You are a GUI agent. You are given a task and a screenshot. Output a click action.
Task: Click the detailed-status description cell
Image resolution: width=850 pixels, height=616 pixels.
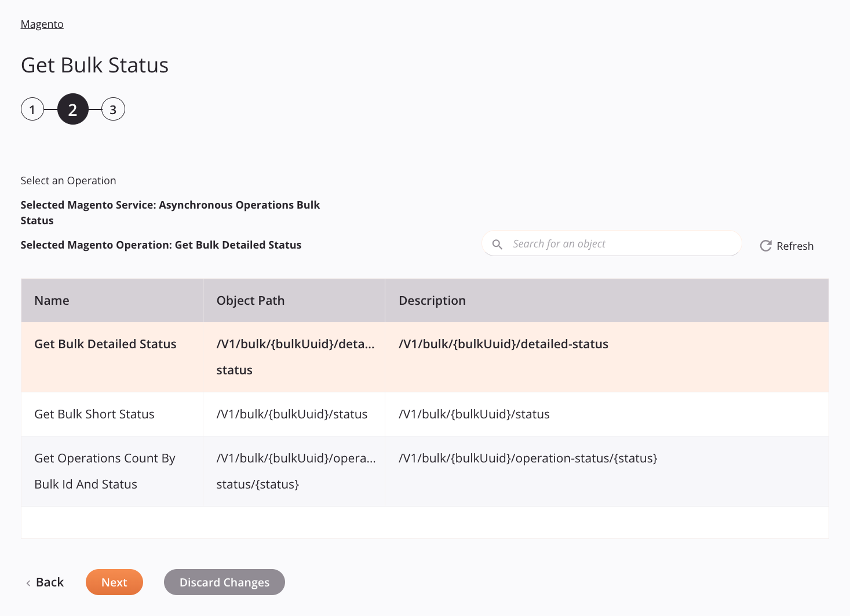click(x=607, y=357)
